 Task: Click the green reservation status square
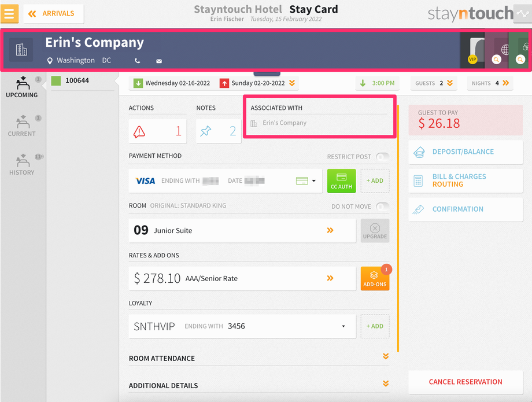point(56,81)
